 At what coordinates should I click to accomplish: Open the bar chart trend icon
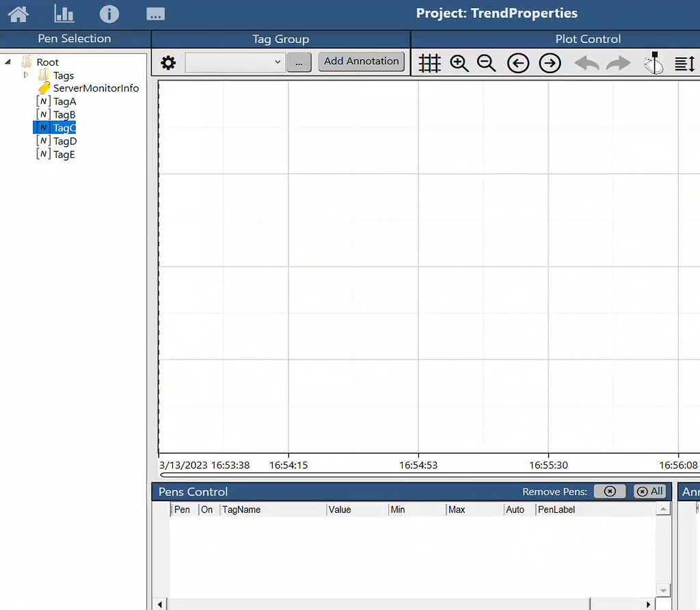64,14
